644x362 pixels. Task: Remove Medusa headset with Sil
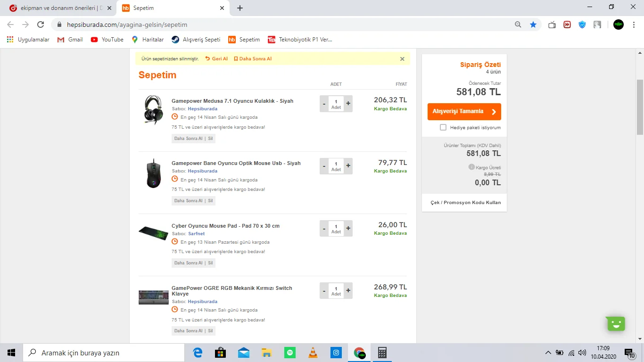point(210,139)
